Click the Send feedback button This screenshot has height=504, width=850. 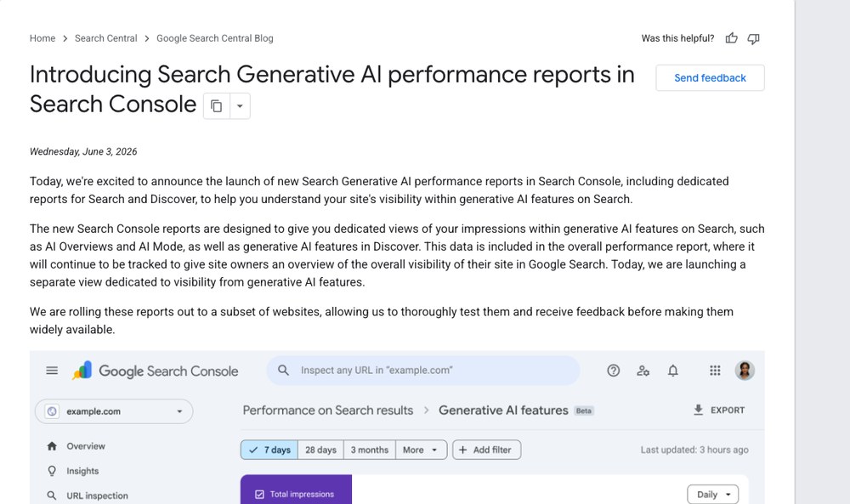point(710,78)
